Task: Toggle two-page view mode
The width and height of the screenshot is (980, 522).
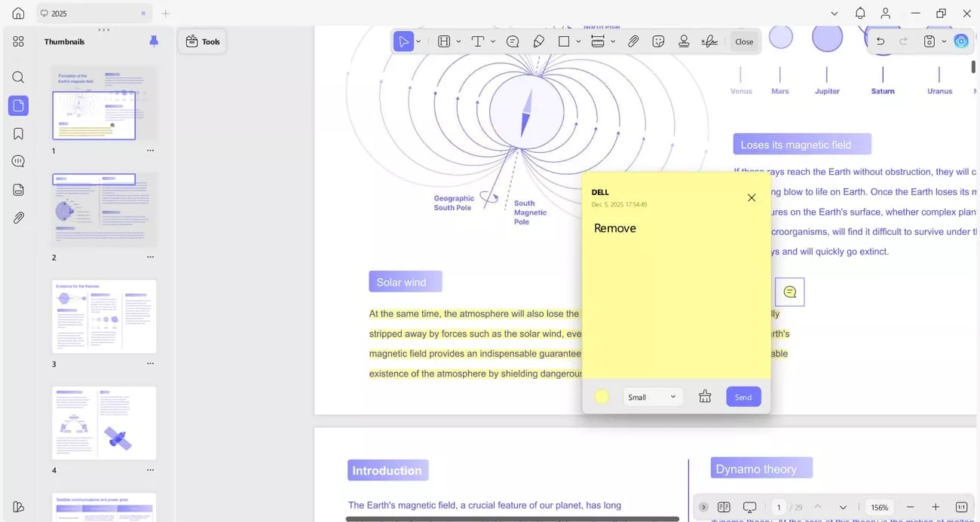Action: [x=724, y=507]
